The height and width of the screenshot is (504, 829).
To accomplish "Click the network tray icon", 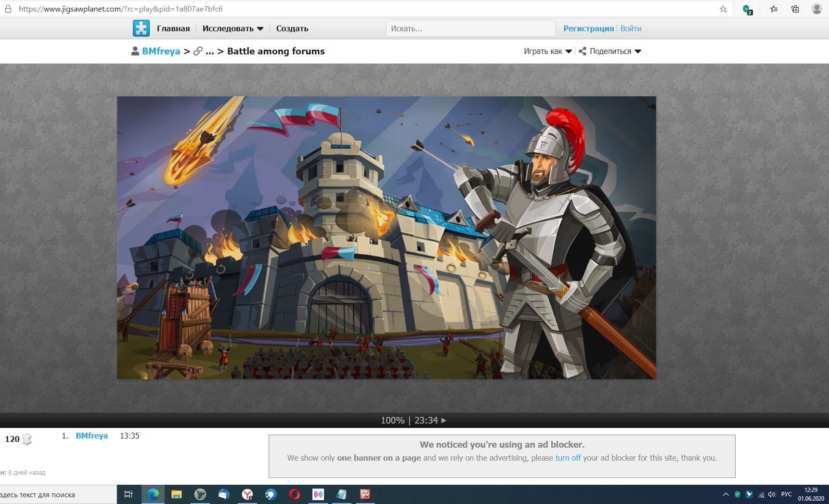I will tap(761, 494).
